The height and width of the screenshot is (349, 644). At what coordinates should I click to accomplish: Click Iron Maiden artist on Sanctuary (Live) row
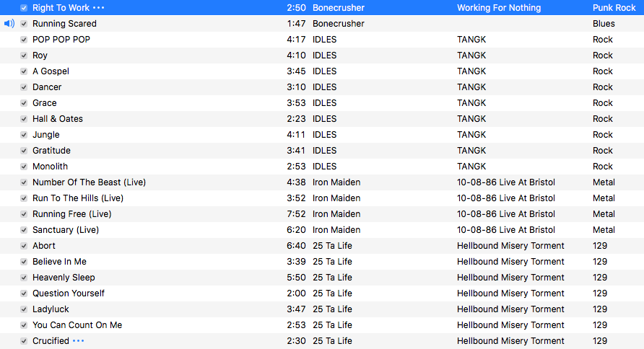[336, 230]
